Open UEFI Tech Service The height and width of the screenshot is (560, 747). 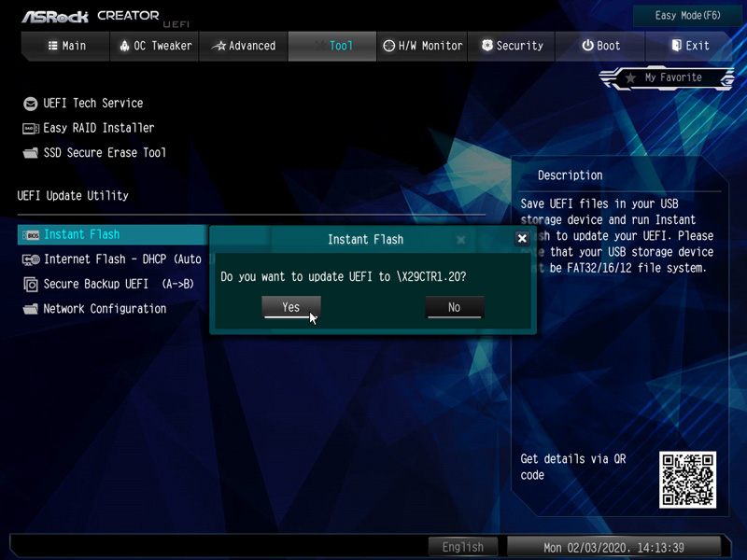pyautogui.click(x=92, y=104)
